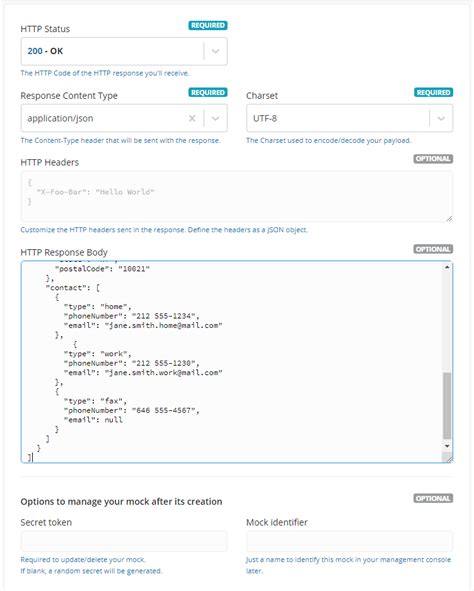The height and width of the screenshot is (591, 474).
Task: Click the OPTIONAL badge for HTTP Response Body
Action: click(433, 249)
